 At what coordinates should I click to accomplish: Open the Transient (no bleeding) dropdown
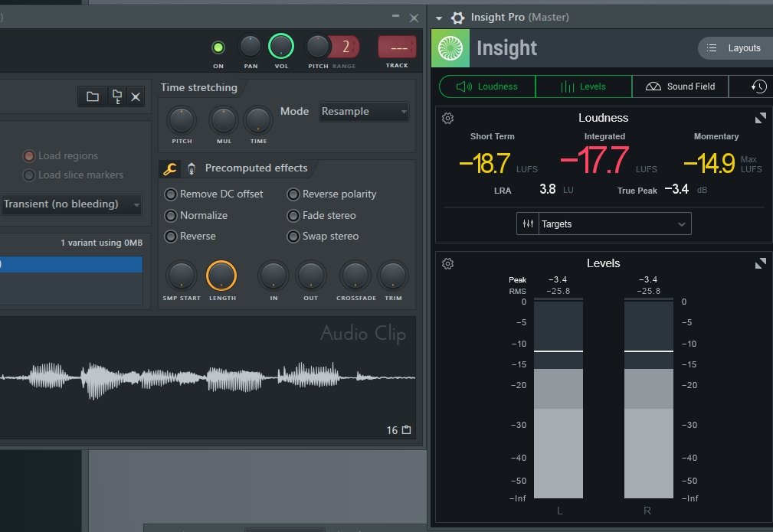coord(71,204)
